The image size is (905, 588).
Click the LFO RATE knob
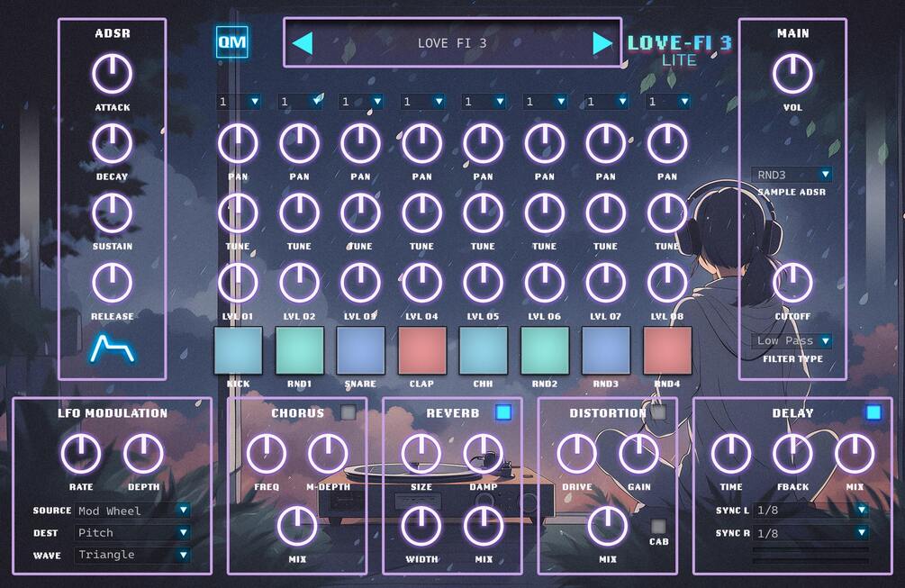(x=81, y=454)
